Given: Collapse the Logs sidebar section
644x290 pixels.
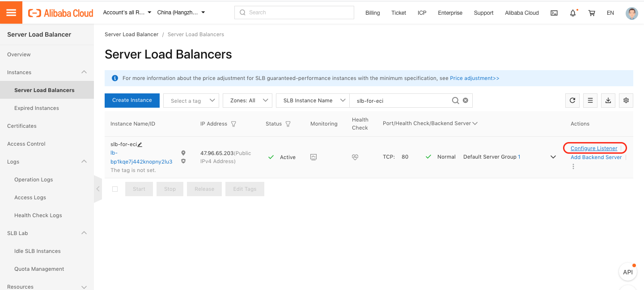Looking at the screenshot, I should [x=84, y=161].
